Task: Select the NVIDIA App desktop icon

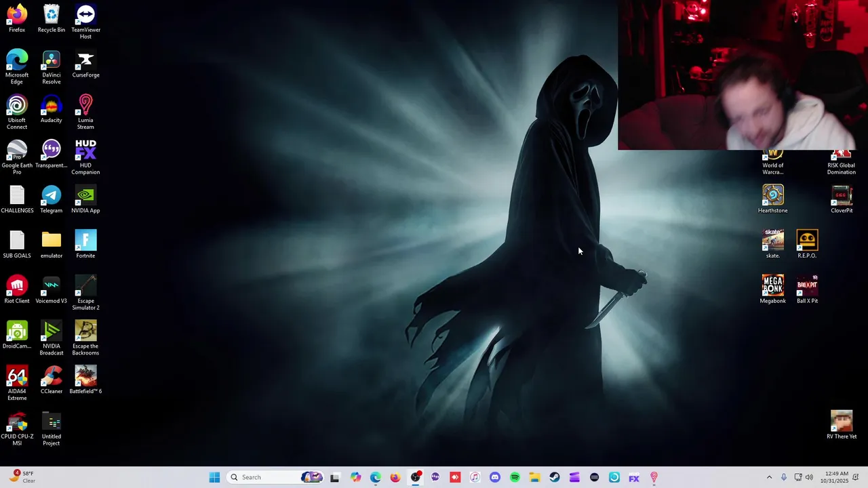Action: tap(85, 199)
